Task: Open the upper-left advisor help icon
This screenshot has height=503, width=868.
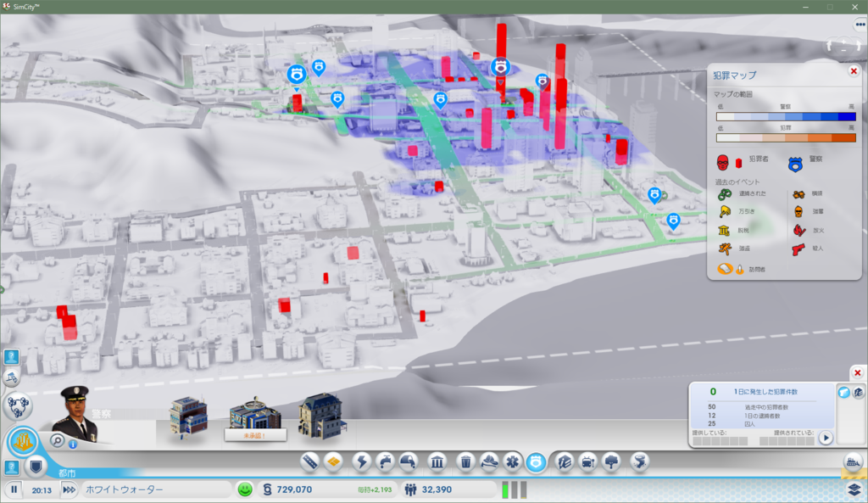Action: pos(11,356)
